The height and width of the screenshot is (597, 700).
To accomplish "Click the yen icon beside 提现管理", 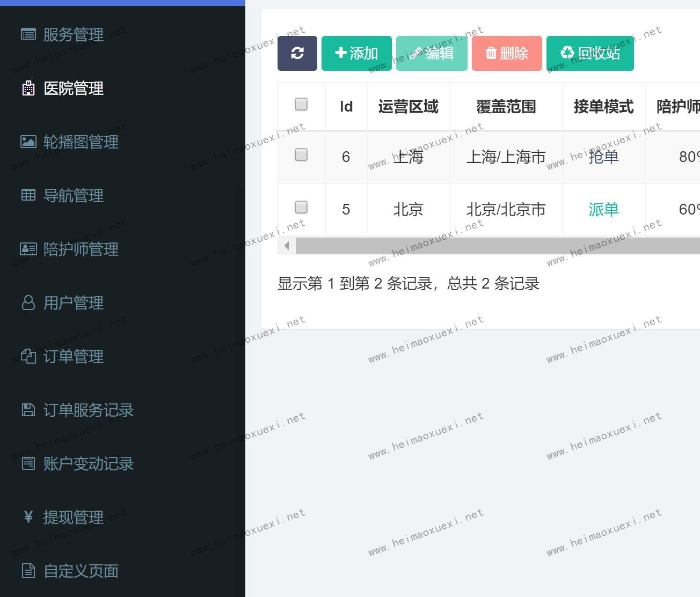I will [28, 517].
